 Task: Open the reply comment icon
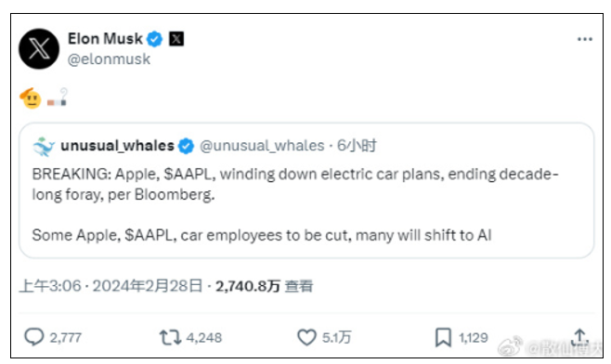click(x=34, y=337)
